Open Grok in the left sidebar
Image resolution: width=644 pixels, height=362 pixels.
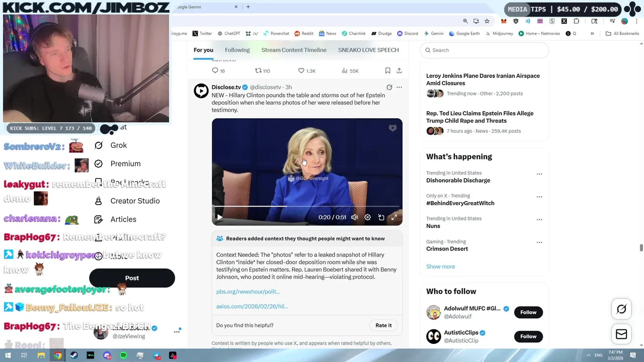click(111, 145)
